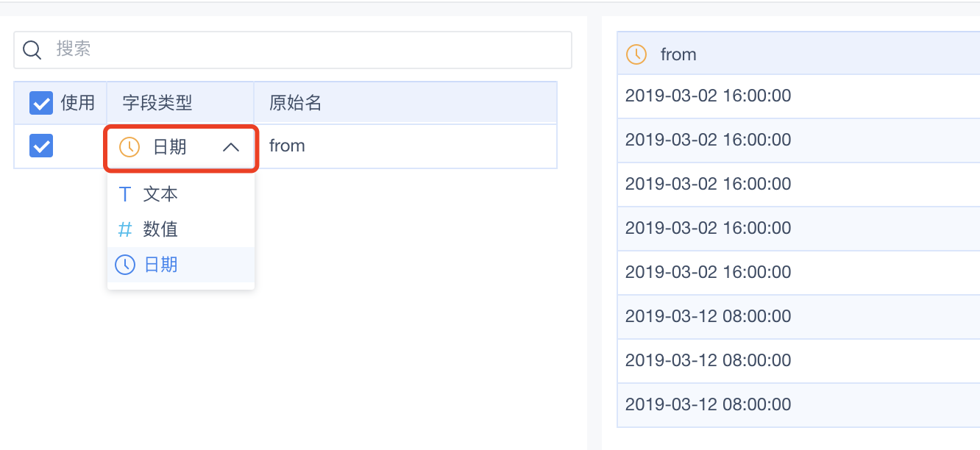Select last 2019-03-12 08:00:00 preview row
This screenshot has height=450, width=980.
click(x=798, y=405)
